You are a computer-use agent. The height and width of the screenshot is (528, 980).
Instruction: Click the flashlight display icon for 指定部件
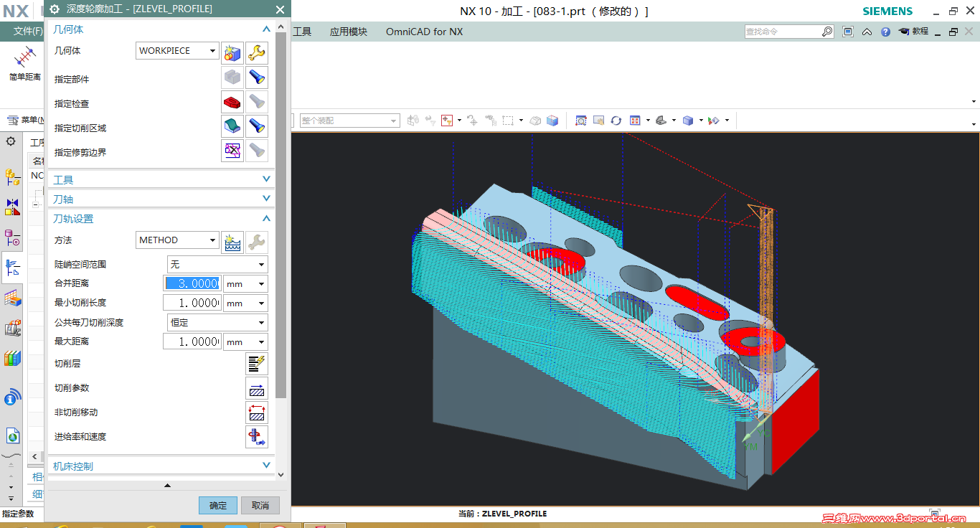257,78
